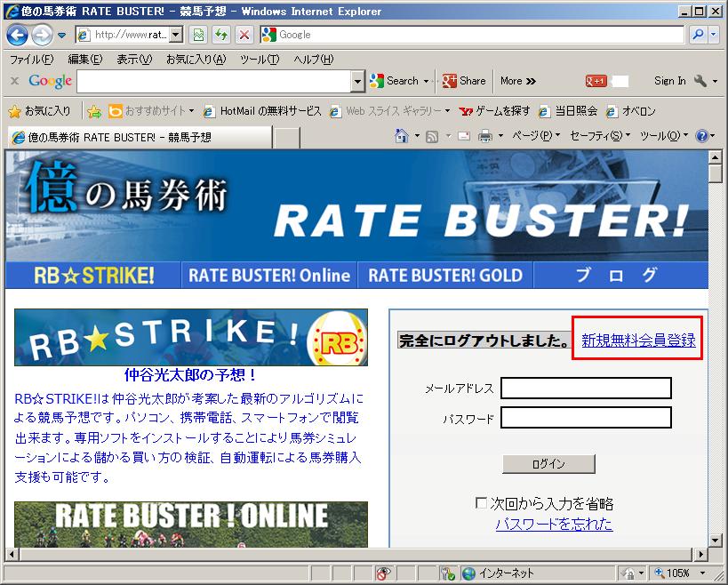
Task: Click vertical scrollbar down arrow
Action: click(x=716, y=541)
